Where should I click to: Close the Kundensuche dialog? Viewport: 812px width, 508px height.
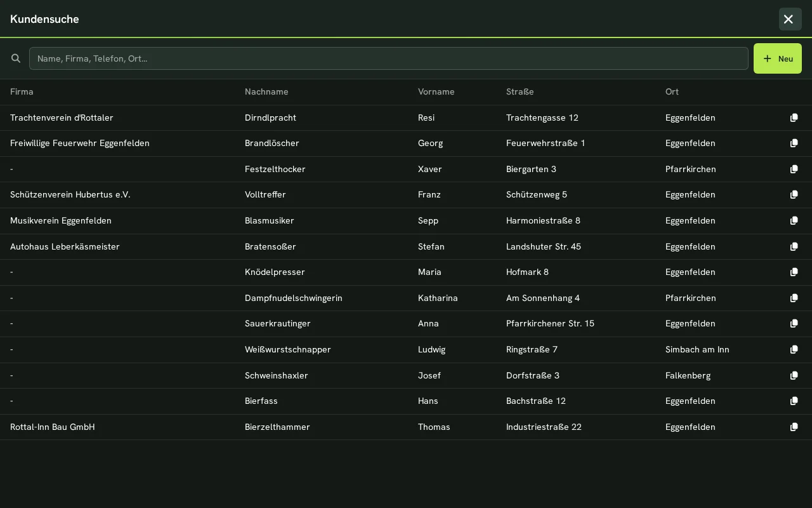point(790,19)
